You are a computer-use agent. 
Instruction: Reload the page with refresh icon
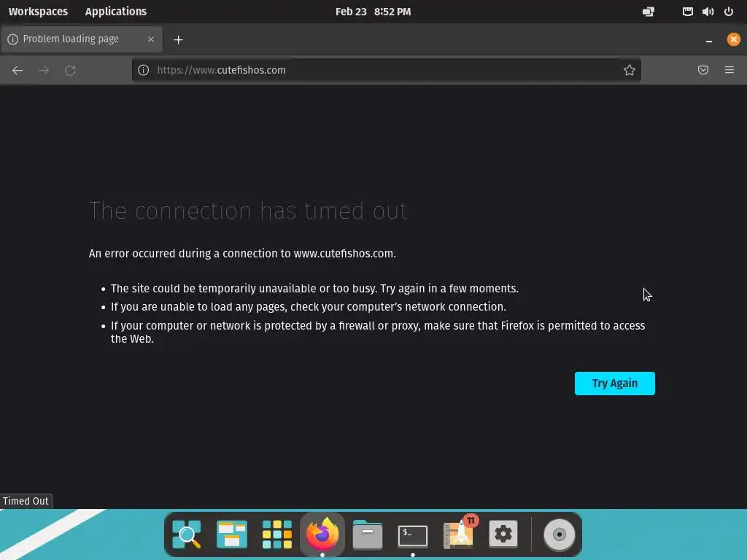pos(70,71)
